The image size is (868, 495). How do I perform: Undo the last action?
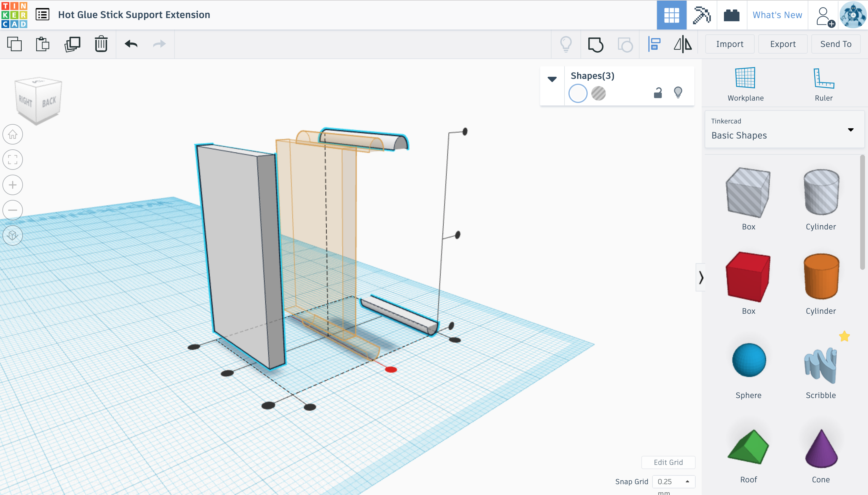click(x=131, y=44)
